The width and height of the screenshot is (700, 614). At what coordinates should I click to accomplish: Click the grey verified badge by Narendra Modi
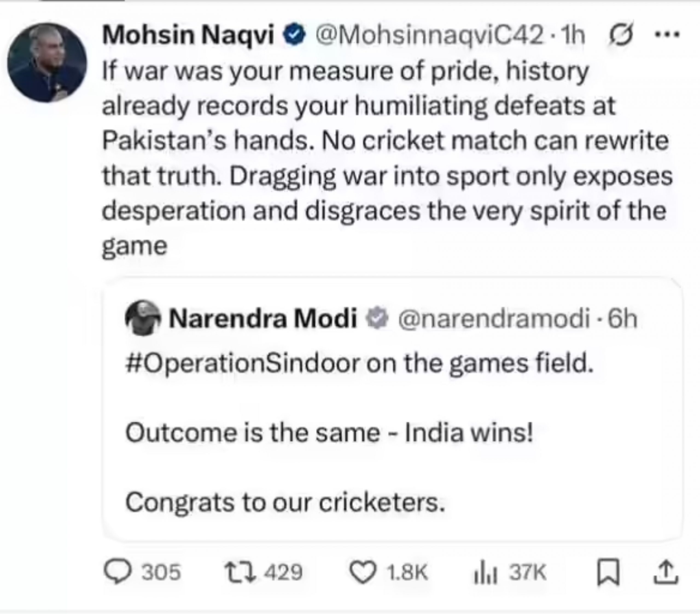376,319
